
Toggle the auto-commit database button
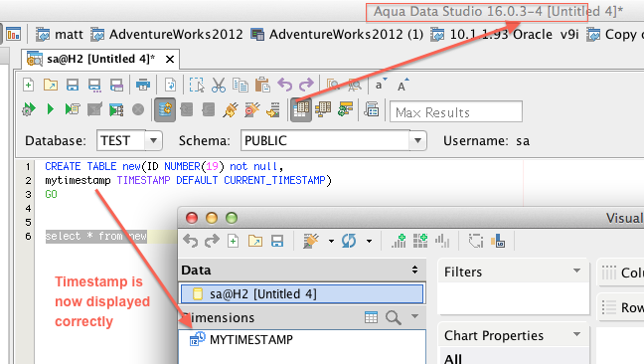point(165,109)
